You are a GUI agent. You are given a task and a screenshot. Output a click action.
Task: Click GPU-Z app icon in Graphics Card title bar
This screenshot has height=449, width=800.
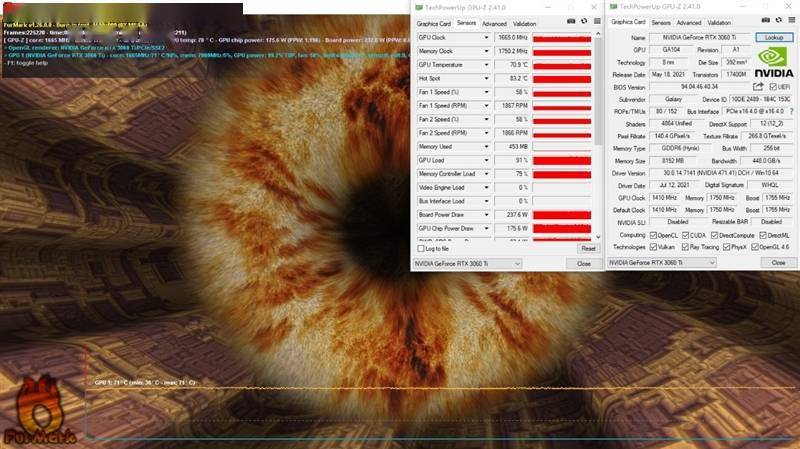pyautogui.click(x=613, y=7)
